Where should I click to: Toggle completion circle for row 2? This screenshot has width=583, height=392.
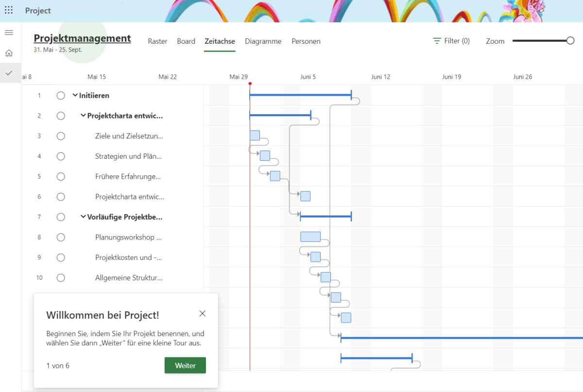pos(61,116)
